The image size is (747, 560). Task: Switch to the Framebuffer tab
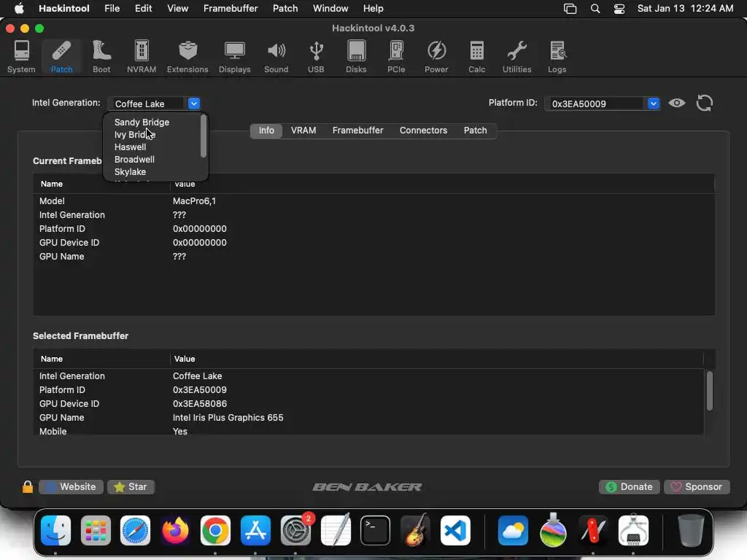point(357,130)
